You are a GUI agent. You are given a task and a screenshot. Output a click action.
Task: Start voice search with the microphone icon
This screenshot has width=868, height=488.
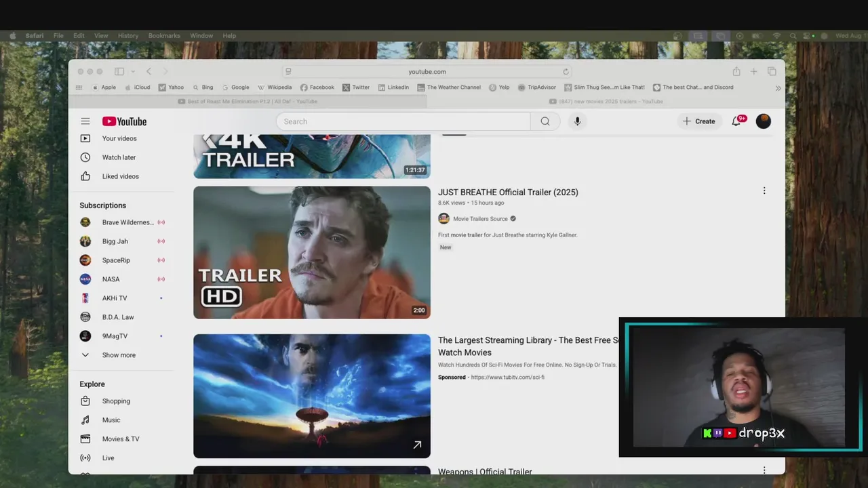point(577,121)
